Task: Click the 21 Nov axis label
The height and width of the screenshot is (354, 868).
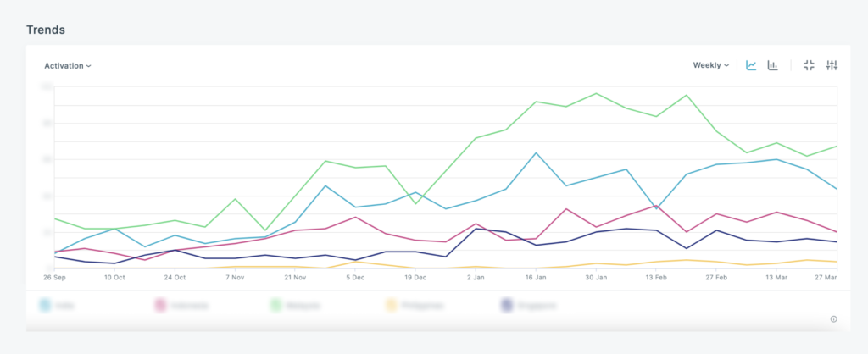Action: [295, 277]
